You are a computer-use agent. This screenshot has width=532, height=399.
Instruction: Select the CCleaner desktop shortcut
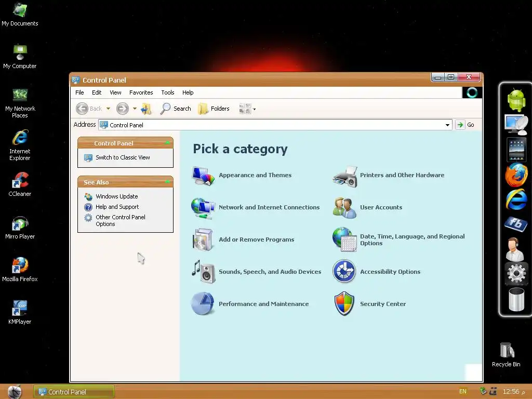point(20,184)
